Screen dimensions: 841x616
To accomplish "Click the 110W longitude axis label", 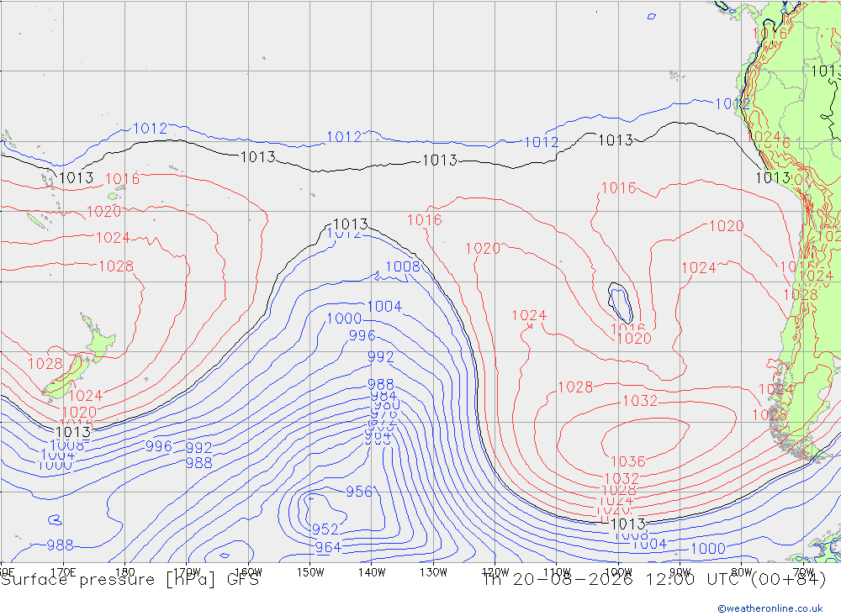I will [x=557, y=572].
